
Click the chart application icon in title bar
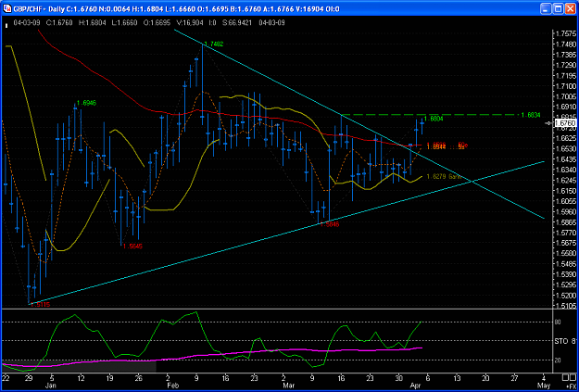click(x=7, y=9)
